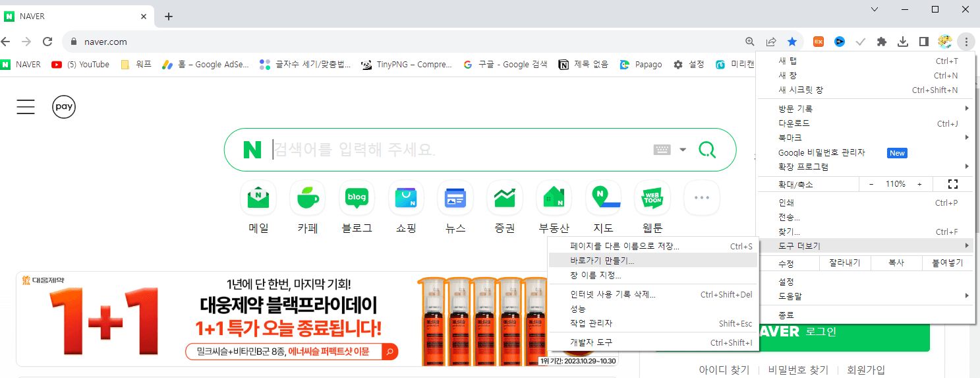Click the 비밀번호 찾기 link

pos(798,370)
